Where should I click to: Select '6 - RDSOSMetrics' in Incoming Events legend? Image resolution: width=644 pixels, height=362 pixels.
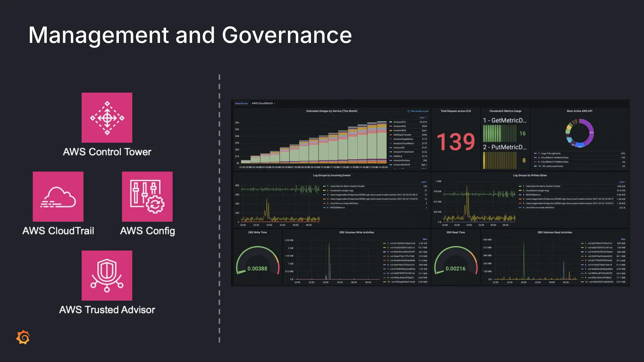(x=336, y=208)
